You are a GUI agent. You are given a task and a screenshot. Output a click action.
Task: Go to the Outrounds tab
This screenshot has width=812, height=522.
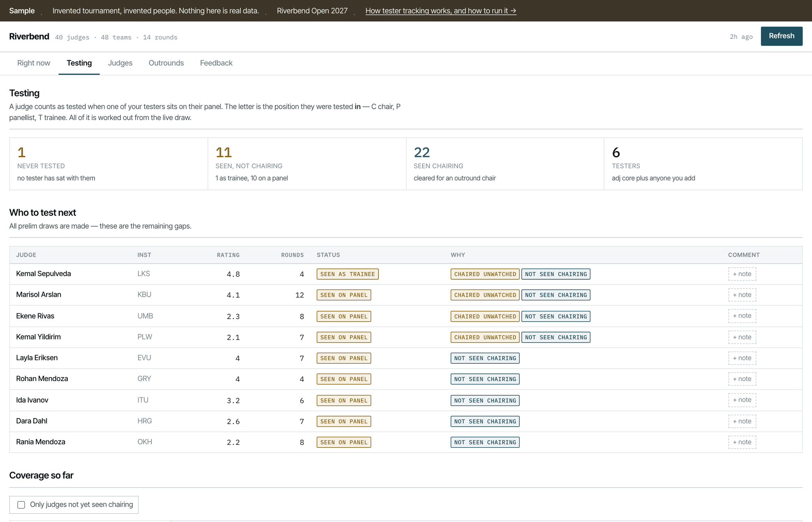tap(166, 63)
